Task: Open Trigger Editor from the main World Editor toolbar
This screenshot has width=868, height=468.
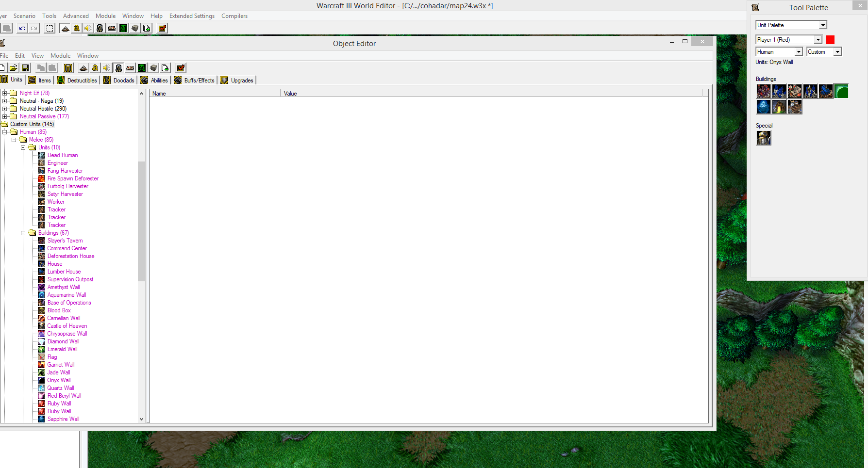Action: pos(77,28)
